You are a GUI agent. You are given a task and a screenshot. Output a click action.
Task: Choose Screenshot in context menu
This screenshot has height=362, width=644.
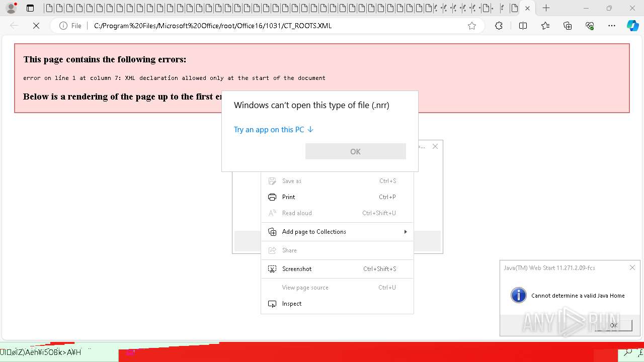pyautogui.click(x=337, y=269)
